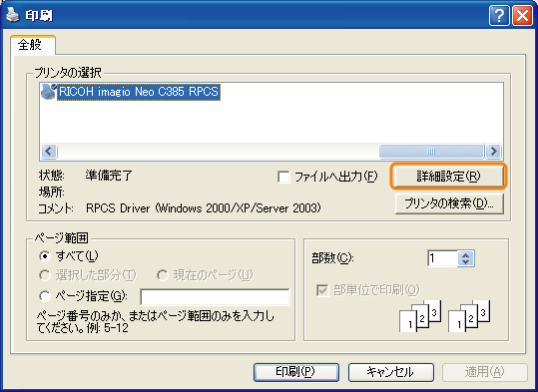The width and height of the screenshot is (538, 392).
Task: Click the collated pages 1-2-3 illustration
Action: pos(445,316)
